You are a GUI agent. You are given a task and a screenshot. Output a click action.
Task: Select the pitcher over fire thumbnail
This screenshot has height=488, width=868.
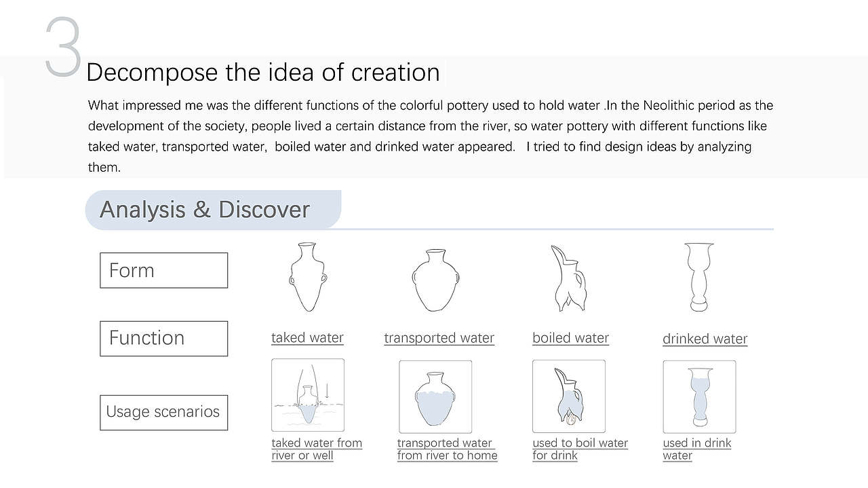568,396
